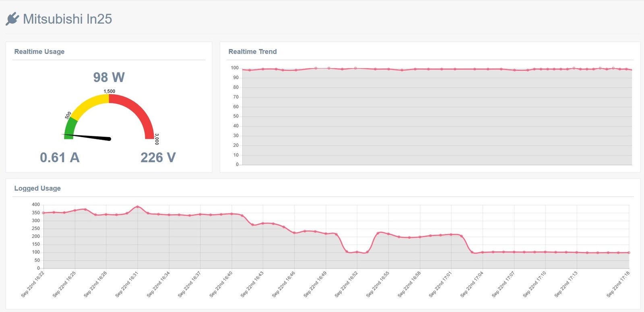Click the 20 label on Realtime Trend axis
The height and width of the screenshot is (312, 644).
click(236, 145)
